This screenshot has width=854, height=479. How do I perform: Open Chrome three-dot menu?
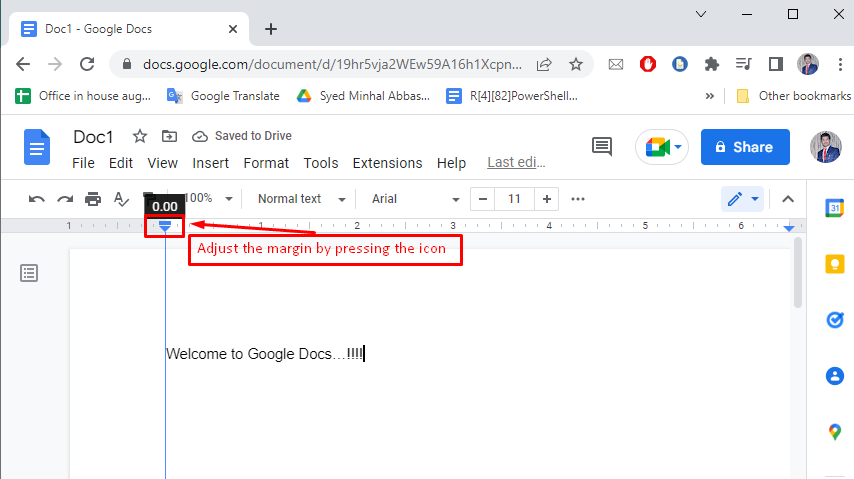pyautogui.click(x=840, y=64)
